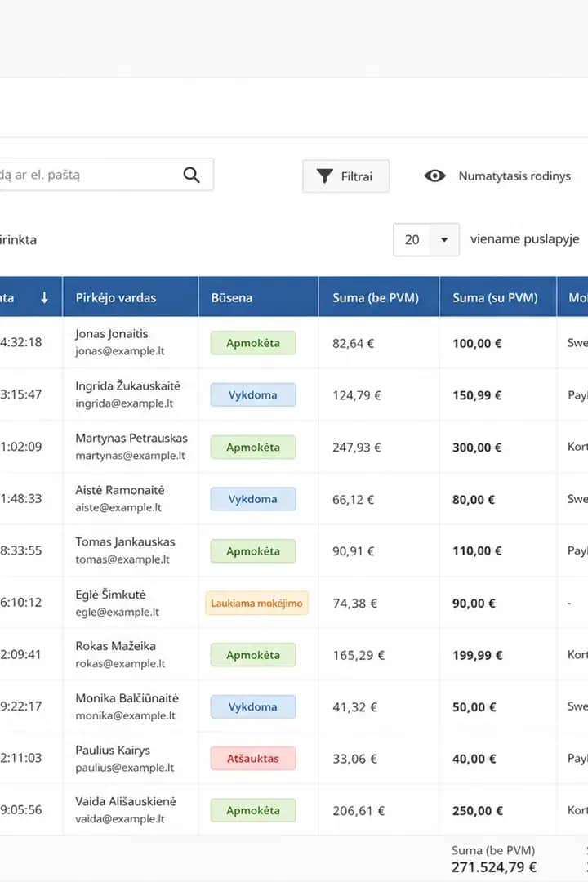Viewport: 588px width, 882px height.
Task: Open the 20 per page dropdown
Action: click(x=426, y=239)
